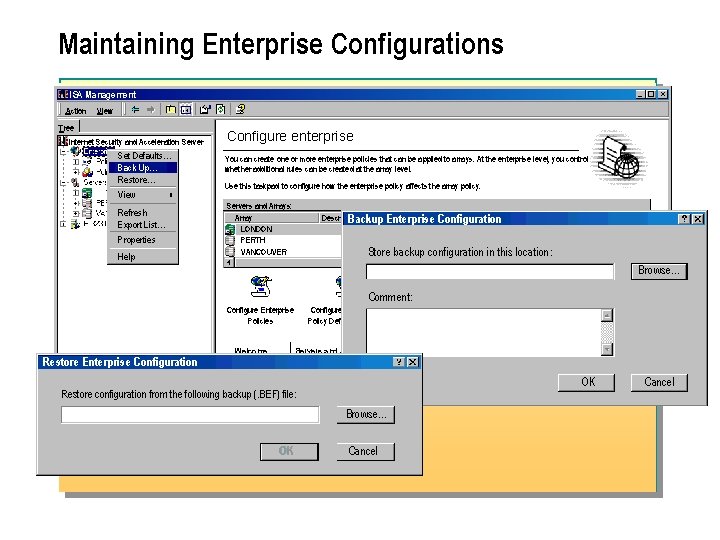Click the VANCOUVER array icon in list
720x540 pixels.
230,252
